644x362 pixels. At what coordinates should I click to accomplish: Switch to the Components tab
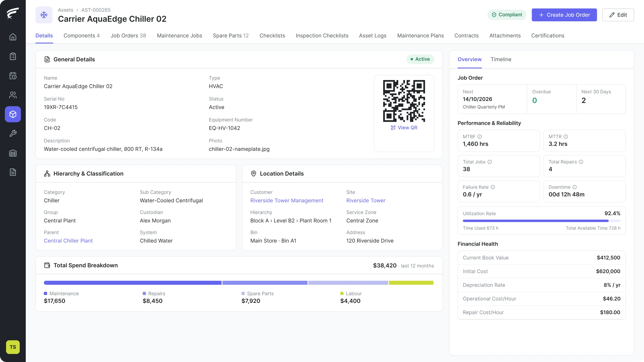click(82, 35)
